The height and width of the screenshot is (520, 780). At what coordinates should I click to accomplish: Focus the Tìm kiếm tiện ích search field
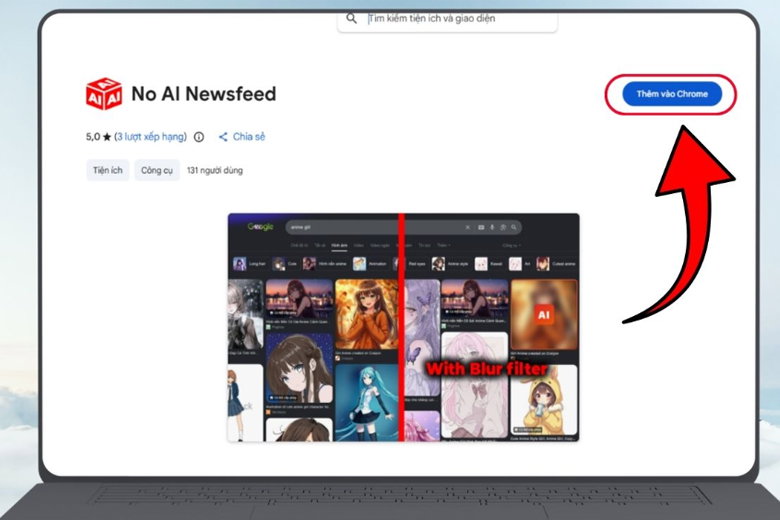447,20
